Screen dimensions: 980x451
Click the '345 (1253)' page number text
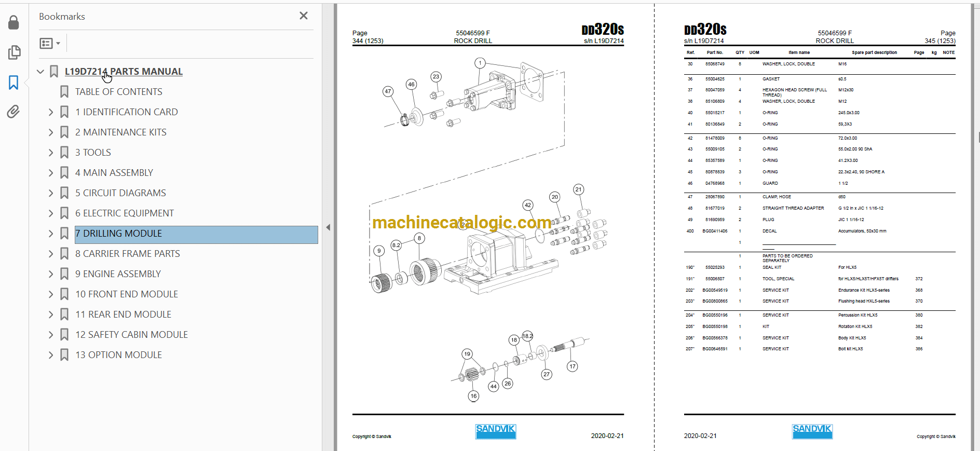(x=940, y=41)
